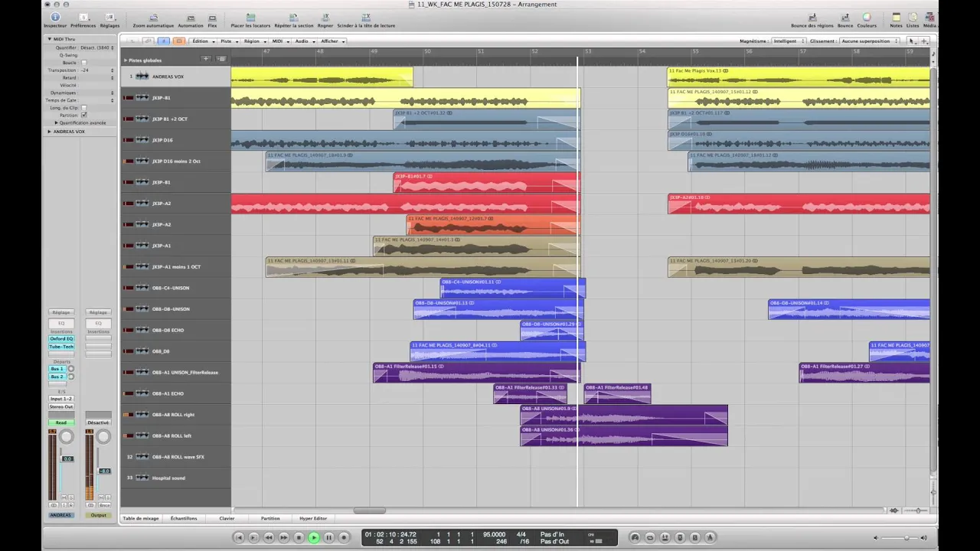Click the Stereo Out output button
Screen dimensions: 980x551
coord(61,406)
